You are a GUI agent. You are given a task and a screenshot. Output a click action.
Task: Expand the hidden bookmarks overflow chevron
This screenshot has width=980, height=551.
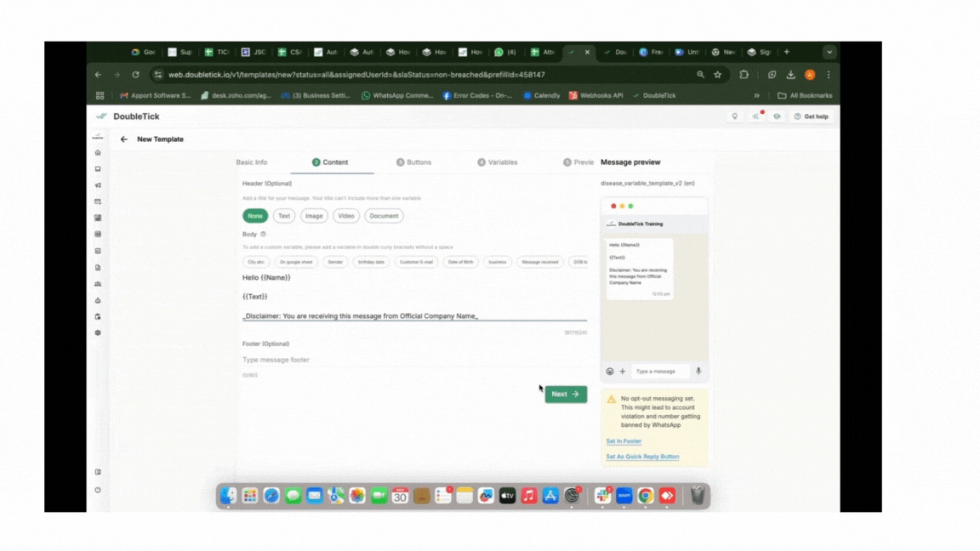(x=756, y=96)
